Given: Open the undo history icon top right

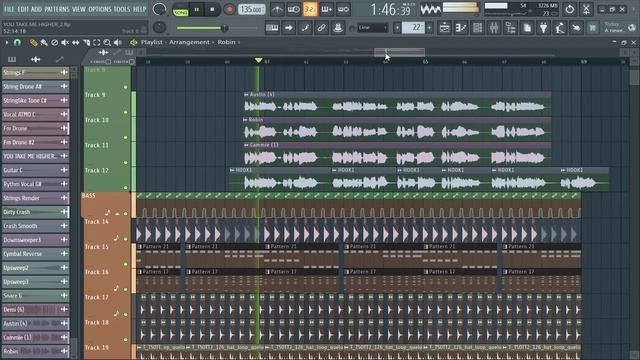Looking at the screenshot, I should (x=569, y=9).
